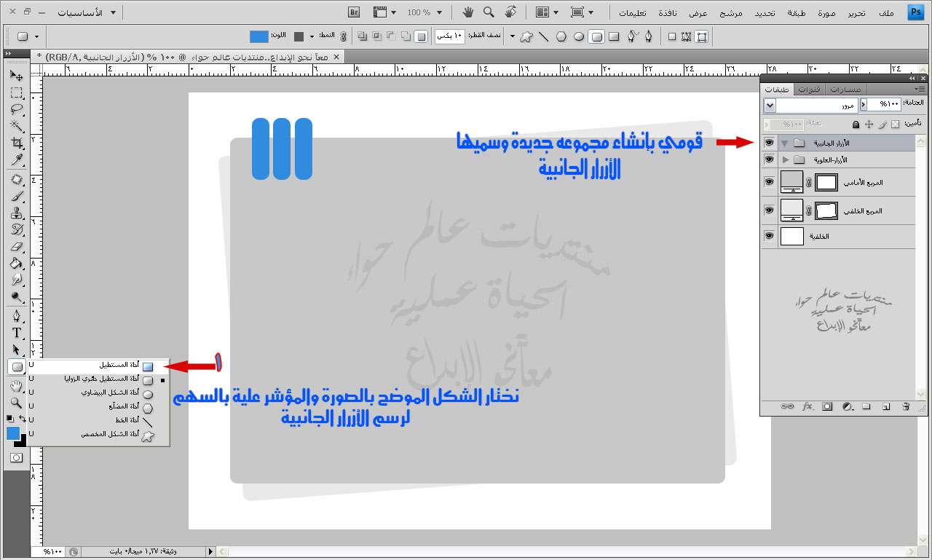The width and height of the screenshot is (932, 560).
Task: Expand the الأزرار-العلوية layer group
Action: click(x=785, y=159)
